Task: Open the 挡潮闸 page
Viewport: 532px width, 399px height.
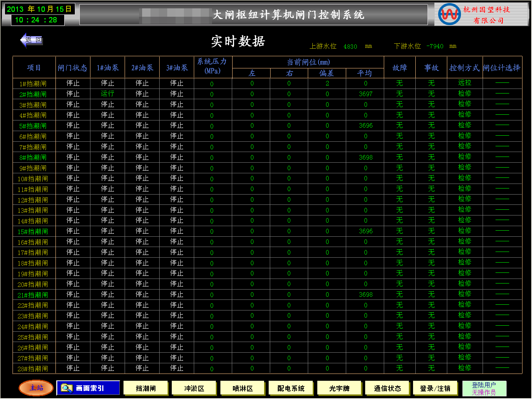Action: pos(146,388)
